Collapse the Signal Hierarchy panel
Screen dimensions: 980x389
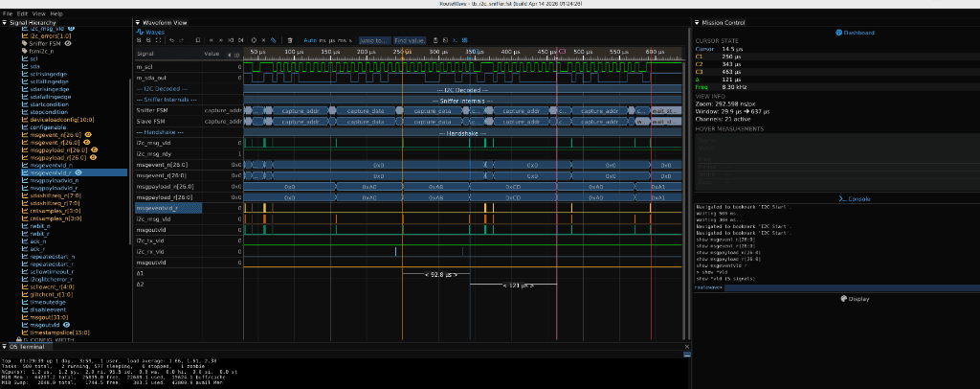coord(5,22)
